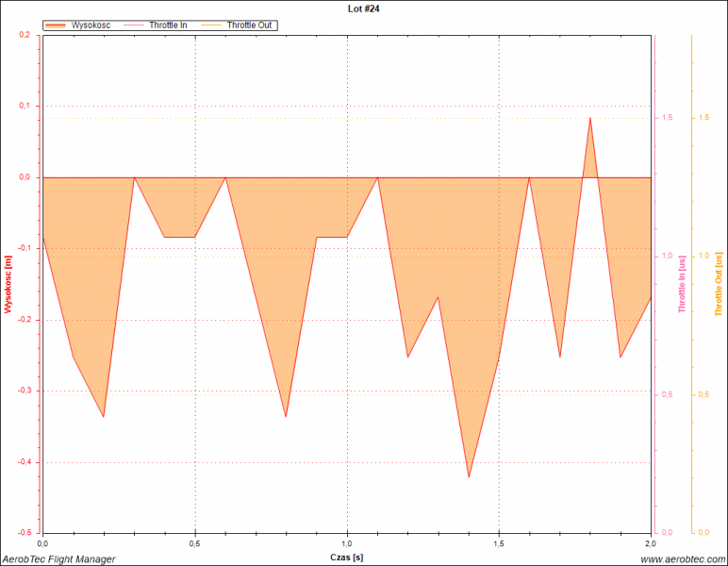Select the Throttle In [us] axis label
This screenshot has height=566, width=728.
[x=682, y=284]
